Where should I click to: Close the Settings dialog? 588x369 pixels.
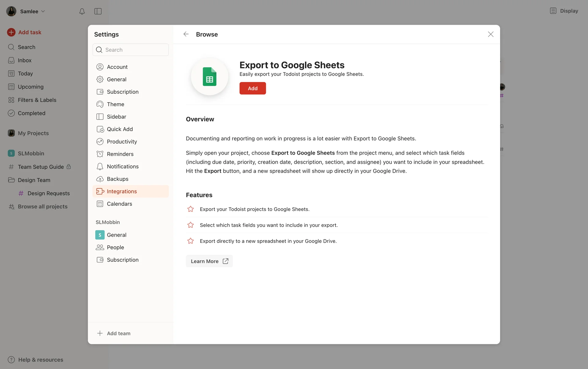pos(490,34)
